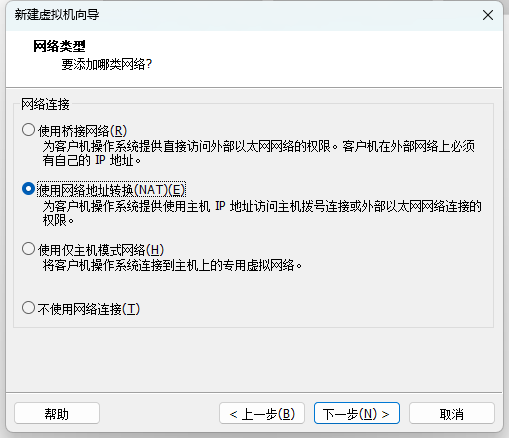The height and width of the screenshot is (438, 509).
Task: Click the 使用仅主机模式网络(H) label text
Action: point(101,250)
